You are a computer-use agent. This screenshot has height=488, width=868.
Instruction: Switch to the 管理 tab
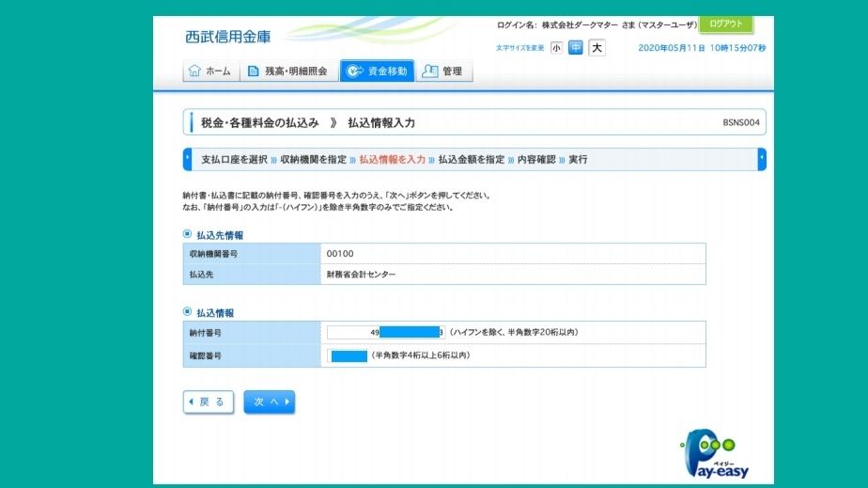tap(443, 71)
